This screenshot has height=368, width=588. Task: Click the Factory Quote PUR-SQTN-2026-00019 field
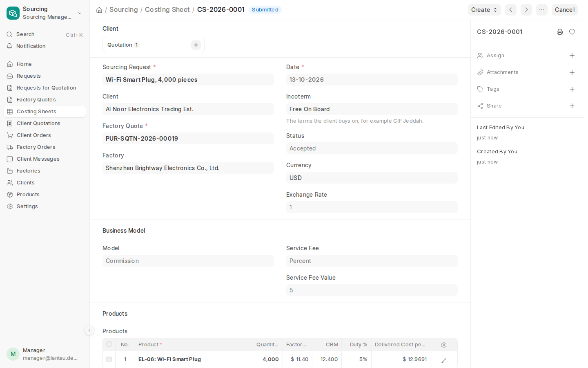pos(188,139)
